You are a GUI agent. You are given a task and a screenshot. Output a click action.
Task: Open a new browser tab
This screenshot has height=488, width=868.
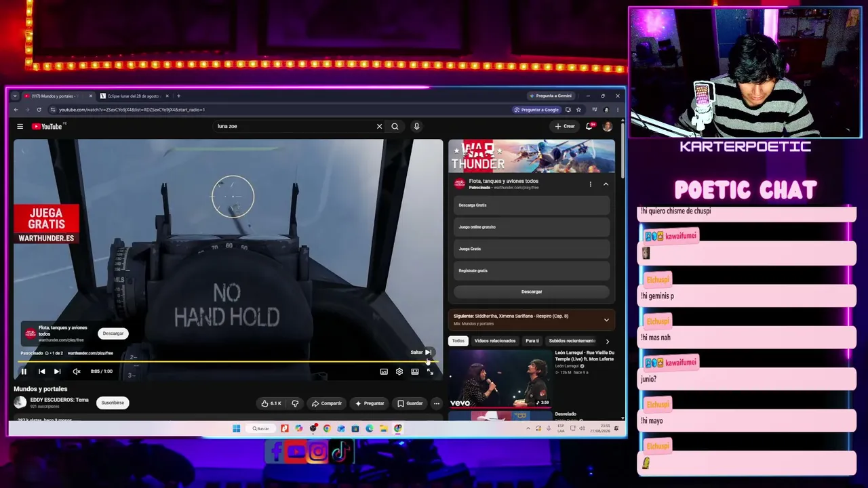[x=178, y=96]
